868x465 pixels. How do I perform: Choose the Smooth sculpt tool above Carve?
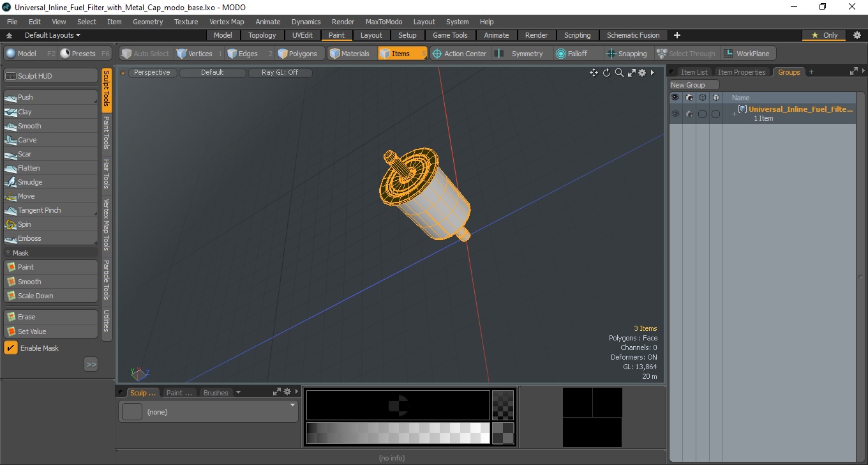click(50, 126)
